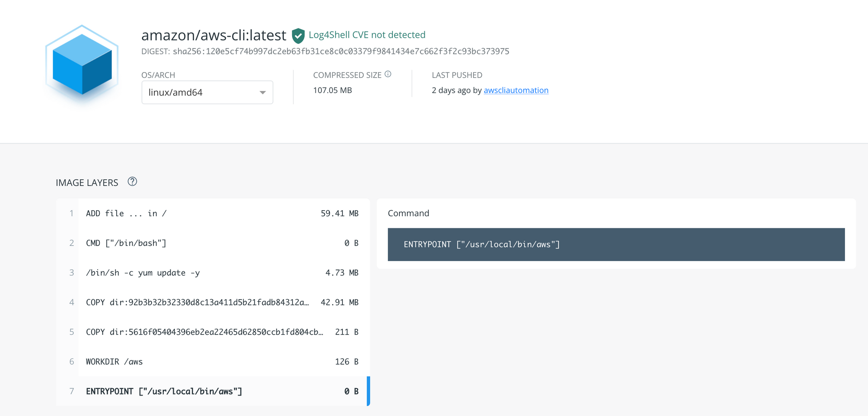
Task: Open the Image Layers help icon
Action: 132,182
